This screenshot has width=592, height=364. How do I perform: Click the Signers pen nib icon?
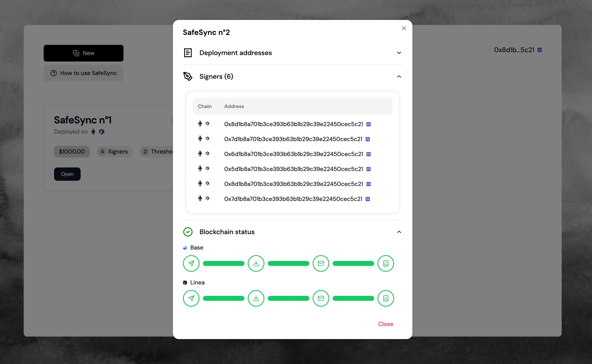188,76
